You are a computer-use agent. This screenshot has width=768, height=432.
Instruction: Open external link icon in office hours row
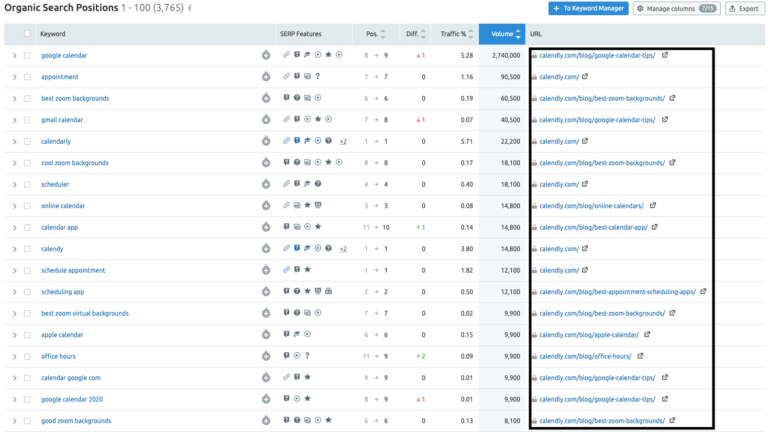[640, 356]
